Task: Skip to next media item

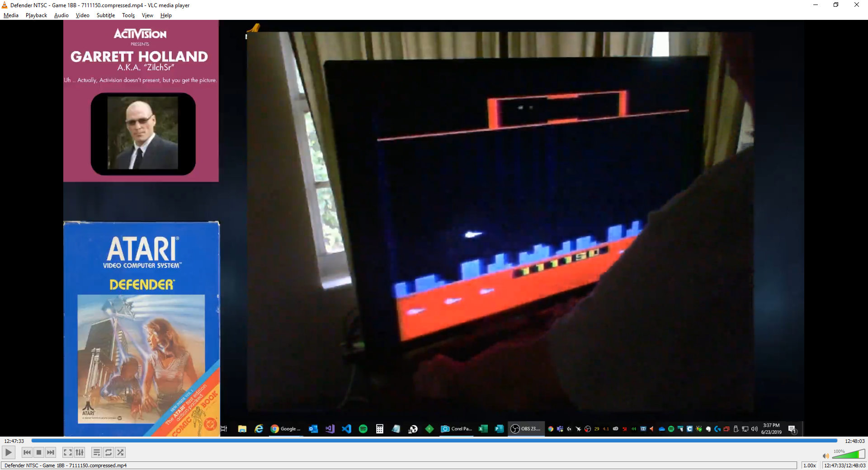Action: [x=51, y=452]
